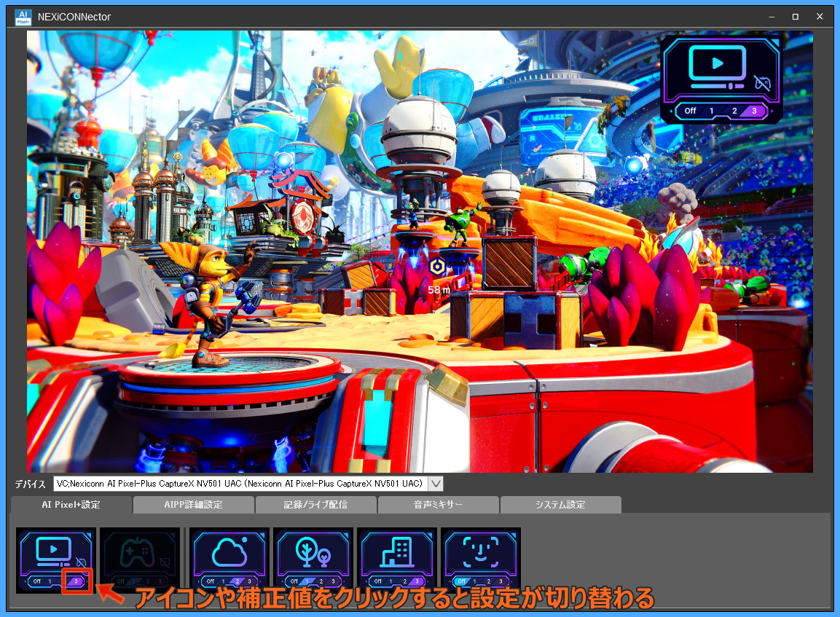The width and height of the screenshot is (840, 617).
Task: Switch to the AIPP詳細設定 tab
Action: click(193, 505)
